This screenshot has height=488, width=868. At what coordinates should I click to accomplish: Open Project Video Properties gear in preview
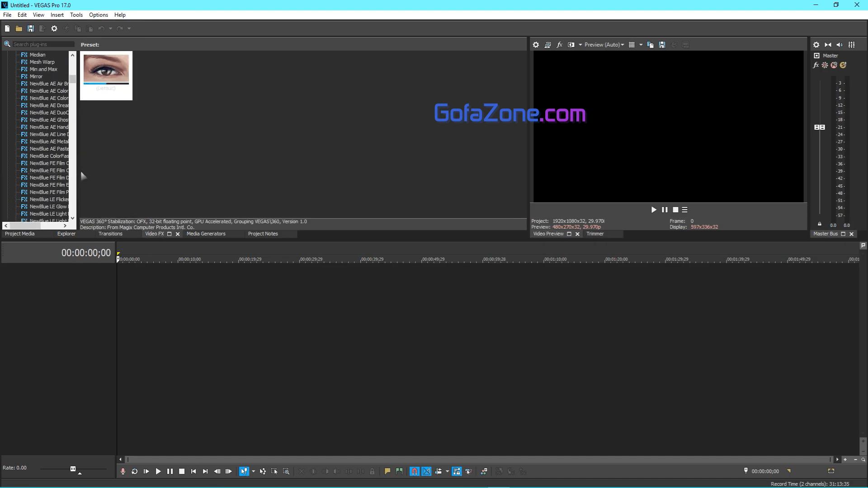536,45
